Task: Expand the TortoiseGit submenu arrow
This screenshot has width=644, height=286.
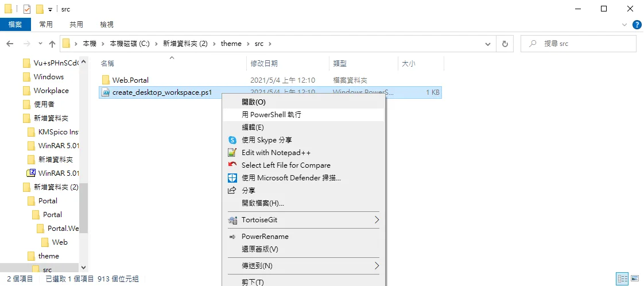Action: pyautogui.click(x=377, y=220)
